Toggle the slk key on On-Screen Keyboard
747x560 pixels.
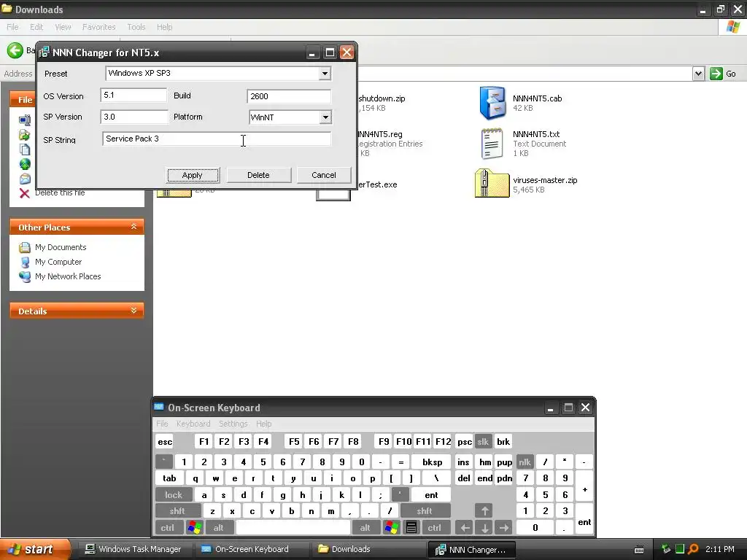(x=483, y=442)
